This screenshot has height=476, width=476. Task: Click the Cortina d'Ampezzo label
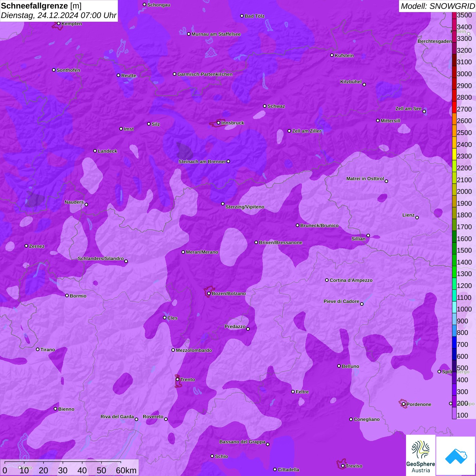351,280
